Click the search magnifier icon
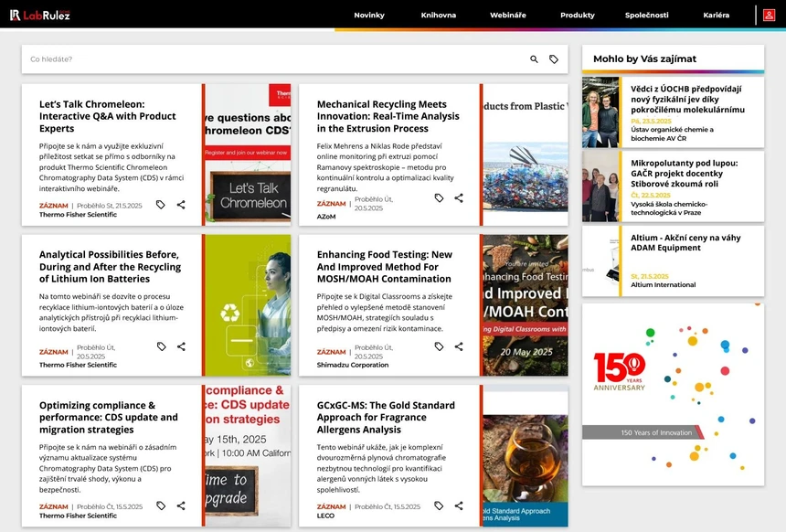This screenshot has height=532, width=786. [x=535, y=59]
